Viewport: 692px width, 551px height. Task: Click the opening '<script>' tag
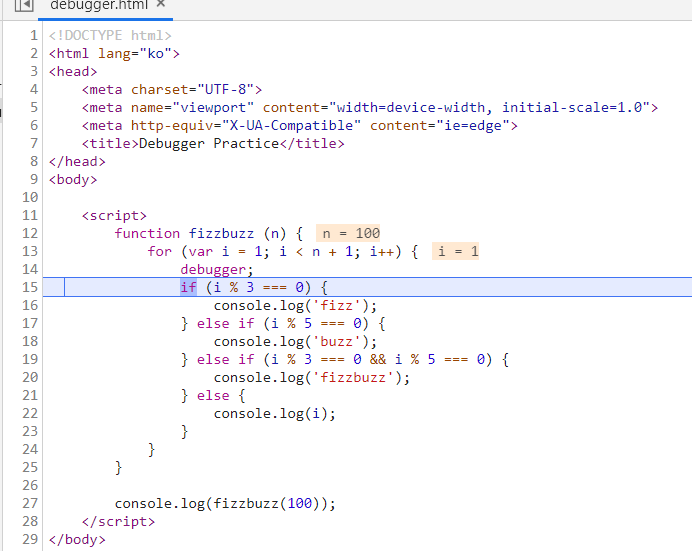pyautogui.click(x=114, y=216)
